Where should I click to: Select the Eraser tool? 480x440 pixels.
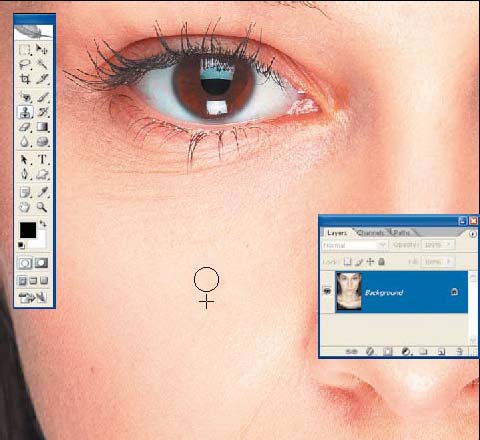pos(25,127)
